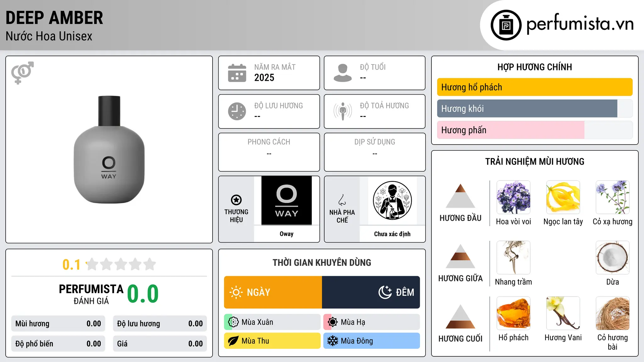Viewport: 644px width, 362px height.
Task: Click the five-star rating row
Action: coord(121,264)
